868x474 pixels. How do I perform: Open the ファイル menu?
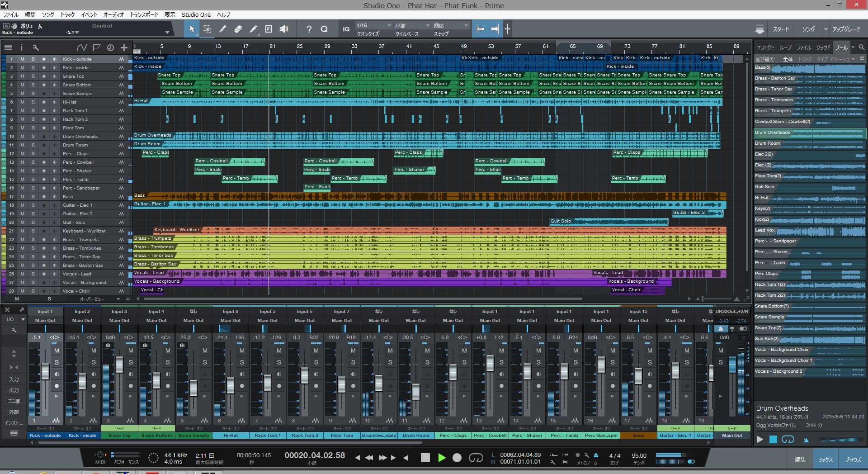pyautogui.click(x=11, y=14)
